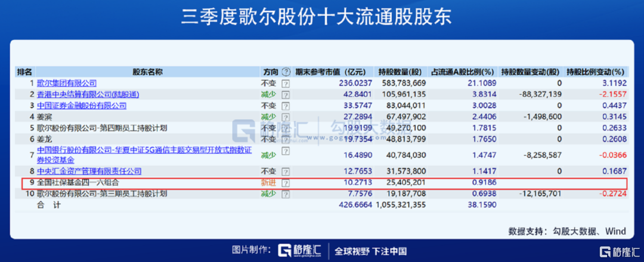Screen dimensions: 644x262
Task: Open the 中国银行-华夏中证5G通信主题 fund link
Action: point(144,155)
